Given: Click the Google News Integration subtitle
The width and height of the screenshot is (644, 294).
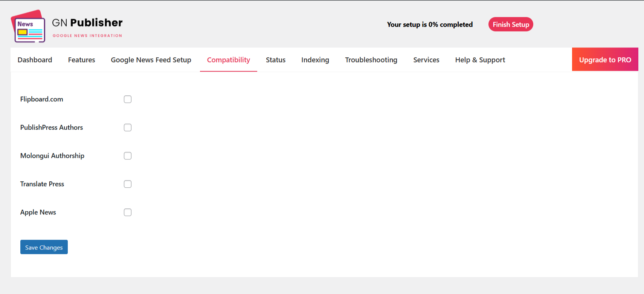Looking at the screenshot, I should click(x=87, y=36).
